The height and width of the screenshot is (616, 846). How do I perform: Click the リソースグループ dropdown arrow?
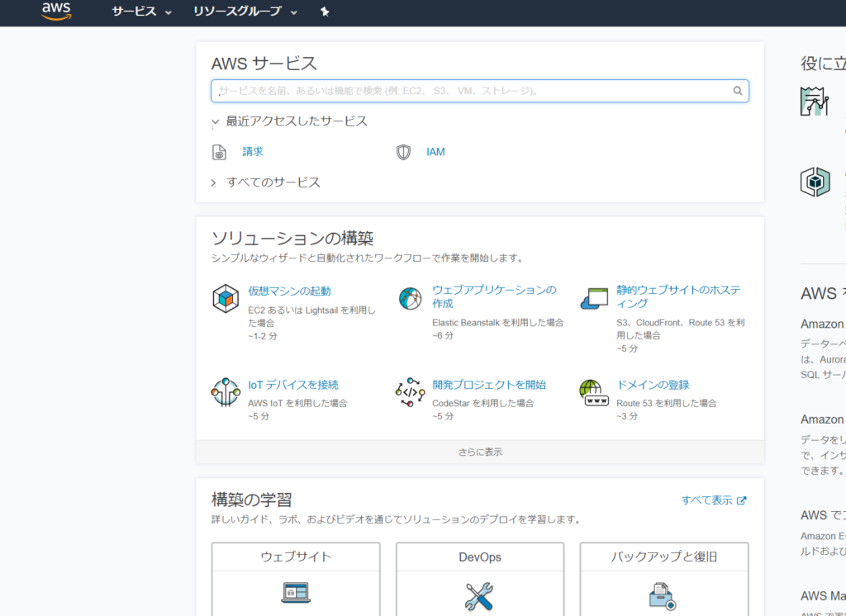[293, 12]
